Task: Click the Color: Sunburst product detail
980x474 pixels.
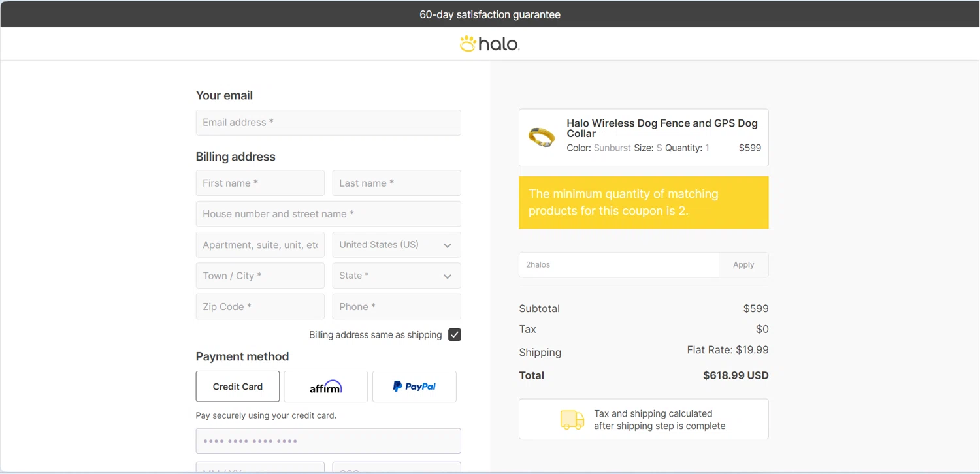Action: point(598,148)
